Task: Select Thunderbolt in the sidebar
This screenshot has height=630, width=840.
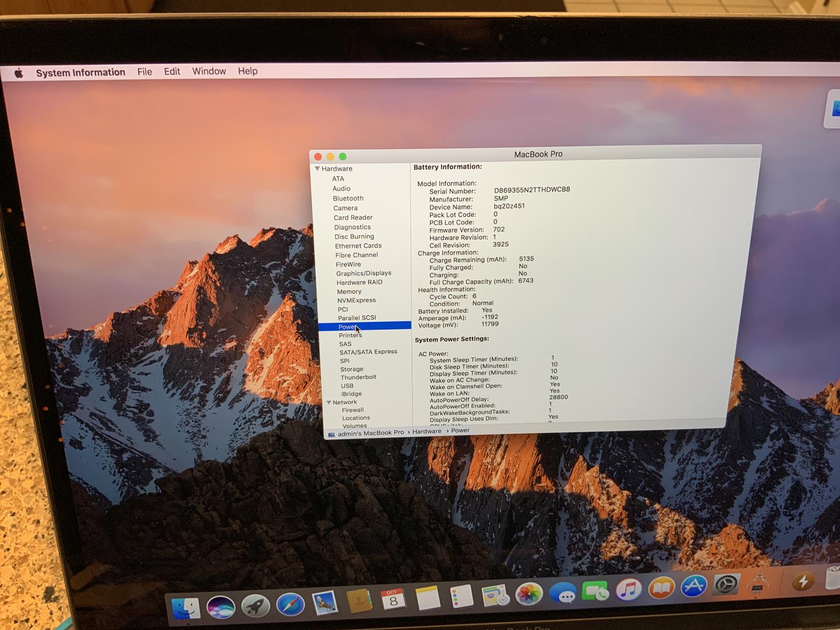Action: coord(358,377)
